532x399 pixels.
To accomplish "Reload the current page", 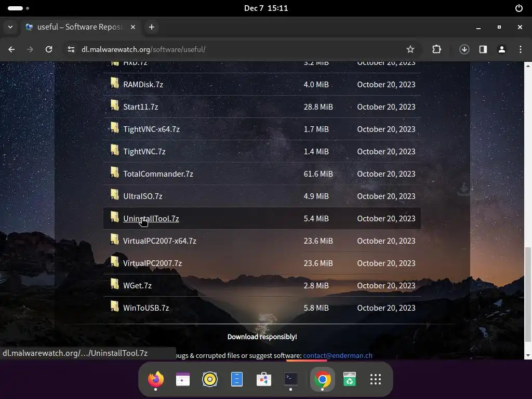I will tap(49, 49).
